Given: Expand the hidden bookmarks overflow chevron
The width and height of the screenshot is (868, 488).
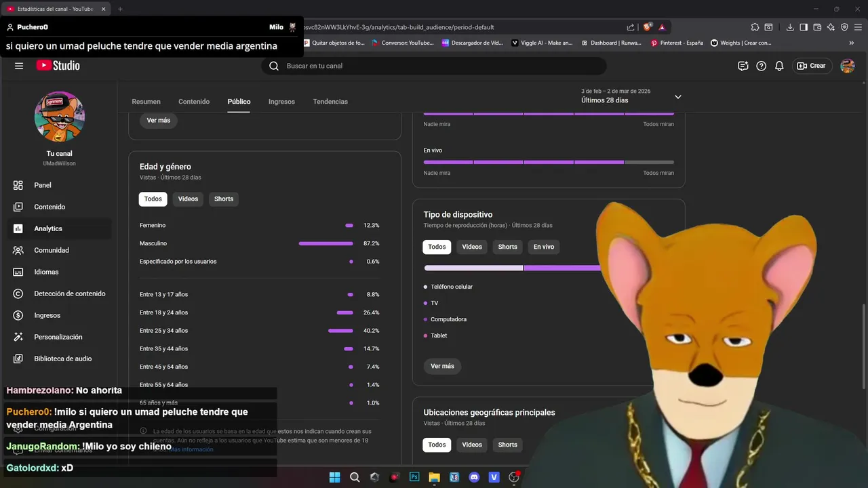Looking at the screenshot, I should [x=852, y=43].
